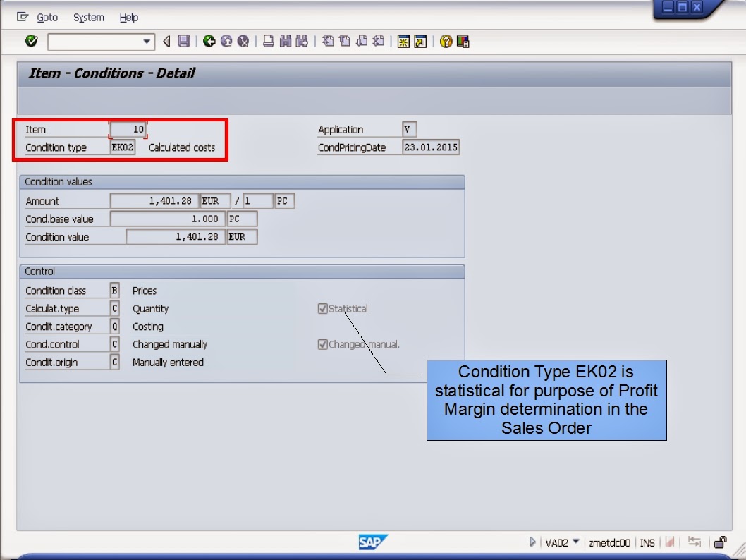Click the Enter checkmark icon

click(30, 41)
